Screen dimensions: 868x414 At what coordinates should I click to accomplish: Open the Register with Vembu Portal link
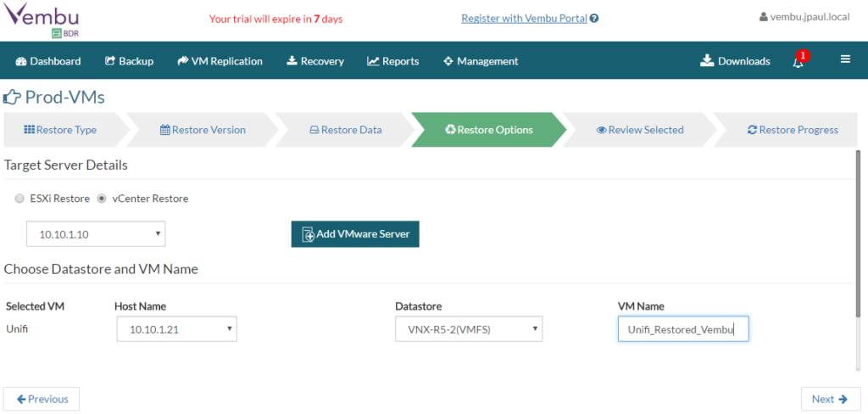524,19
